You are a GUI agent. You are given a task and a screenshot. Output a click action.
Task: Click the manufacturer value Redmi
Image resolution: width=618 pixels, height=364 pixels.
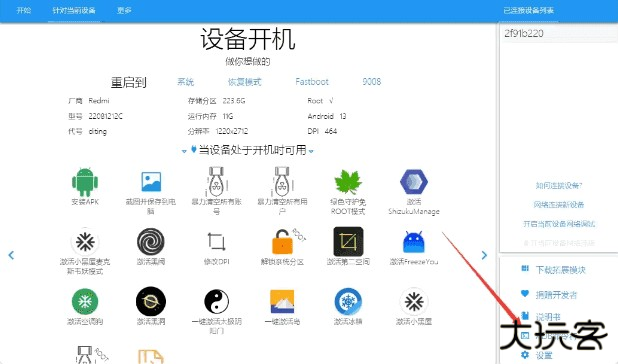(x=99, y=101)
